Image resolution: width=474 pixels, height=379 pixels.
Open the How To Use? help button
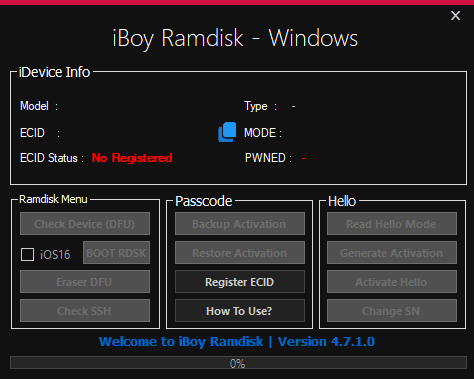[240, 311]
